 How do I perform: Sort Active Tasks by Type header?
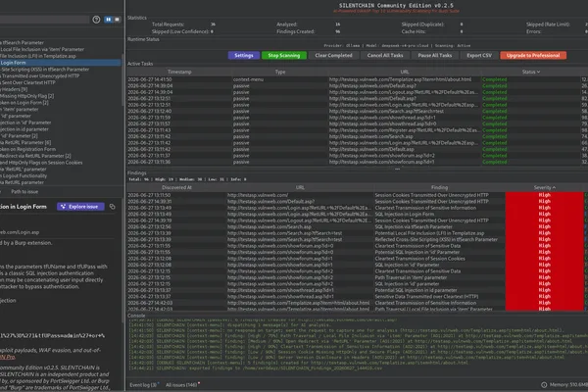click(x=280, y=72)
